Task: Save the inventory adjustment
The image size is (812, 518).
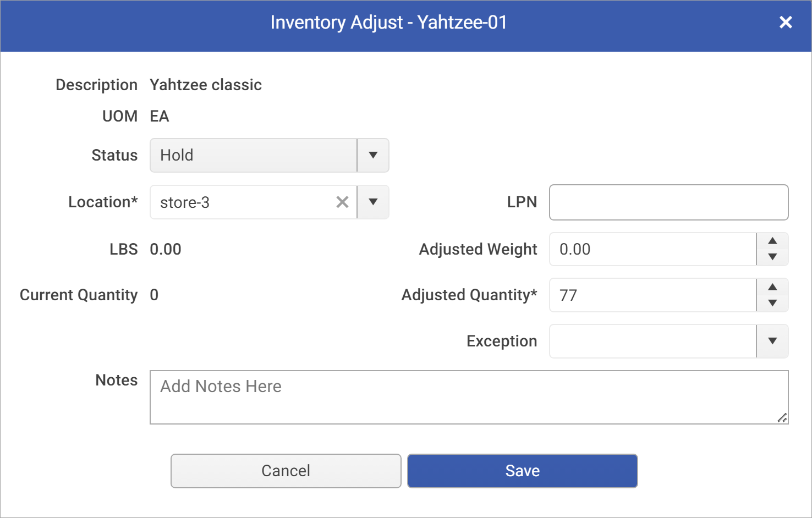Action: coord(522,471)
